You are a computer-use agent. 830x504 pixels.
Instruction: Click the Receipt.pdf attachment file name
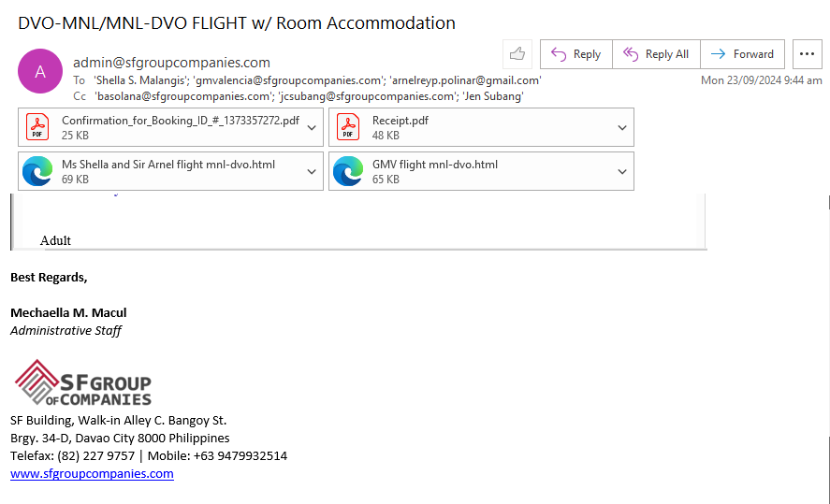tap(400, 121)
